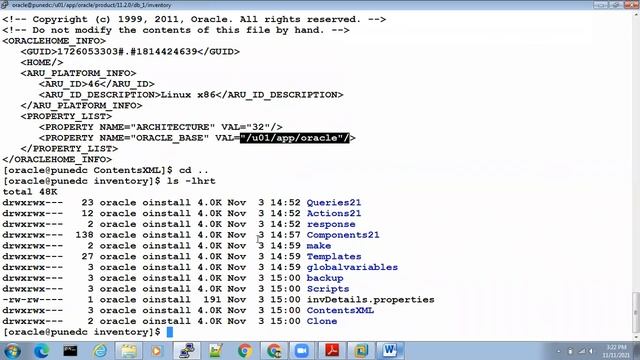Click the "Linux x86" description text
Image resolution: width=640 pixels, height=360 pixels.
pyautogui.click(x=188, y=95)
